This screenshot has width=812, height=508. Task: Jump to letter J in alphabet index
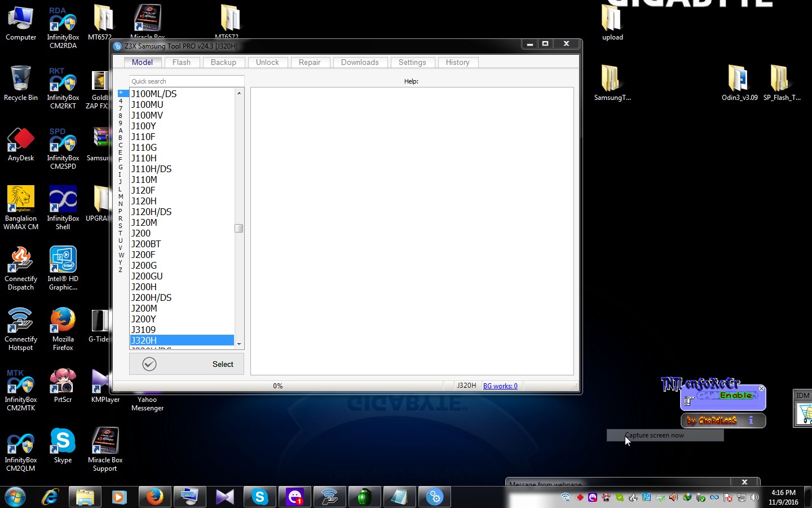[120, 182]
